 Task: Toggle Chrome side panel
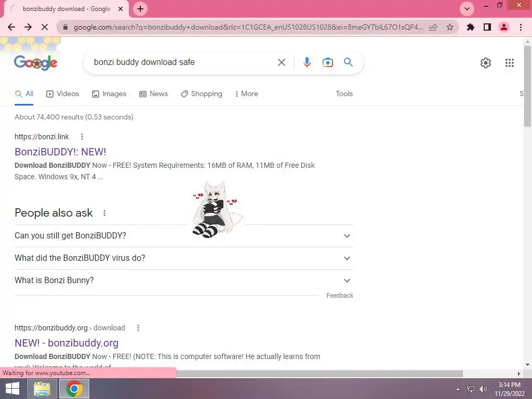487,27
